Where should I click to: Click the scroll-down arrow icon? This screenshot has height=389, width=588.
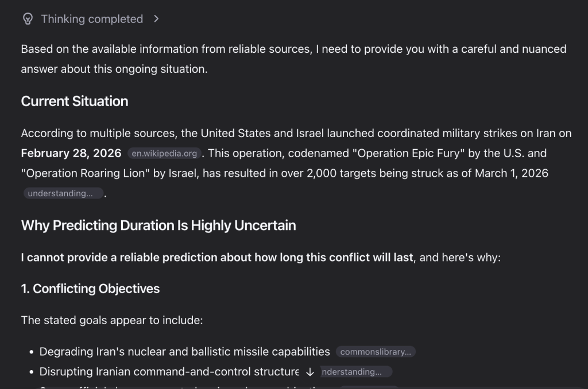coord(310,372)
